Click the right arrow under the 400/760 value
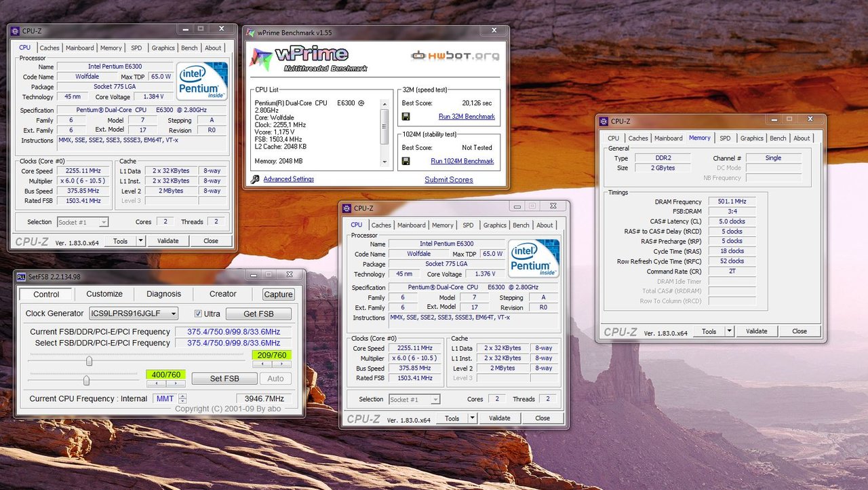Screen dimensions: 868x490 (175, 383)
